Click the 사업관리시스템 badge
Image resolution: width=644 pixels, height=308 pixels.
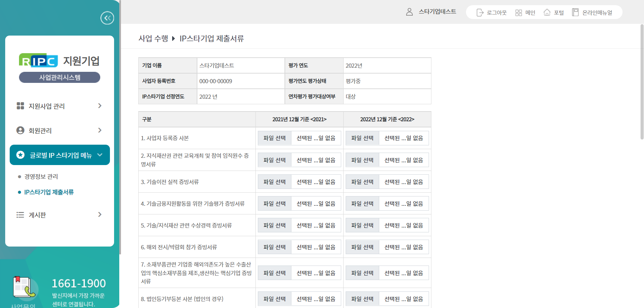point(59,77)
